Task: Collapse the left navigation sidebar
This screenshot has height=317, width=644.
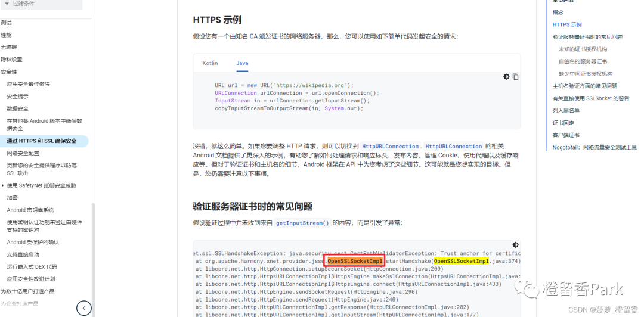Action: 84,308
